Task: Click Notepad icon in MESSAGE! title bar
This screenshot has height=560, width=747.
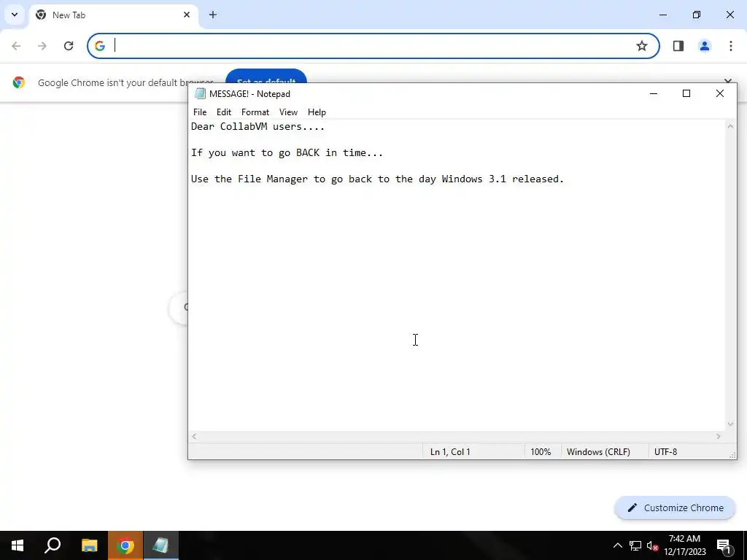Action: pyautogui.click(x=200, y=93)
